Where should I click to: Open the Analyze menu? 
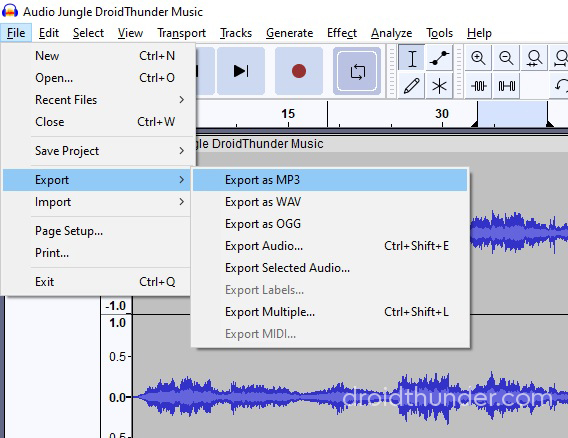(x=391, y=33)
